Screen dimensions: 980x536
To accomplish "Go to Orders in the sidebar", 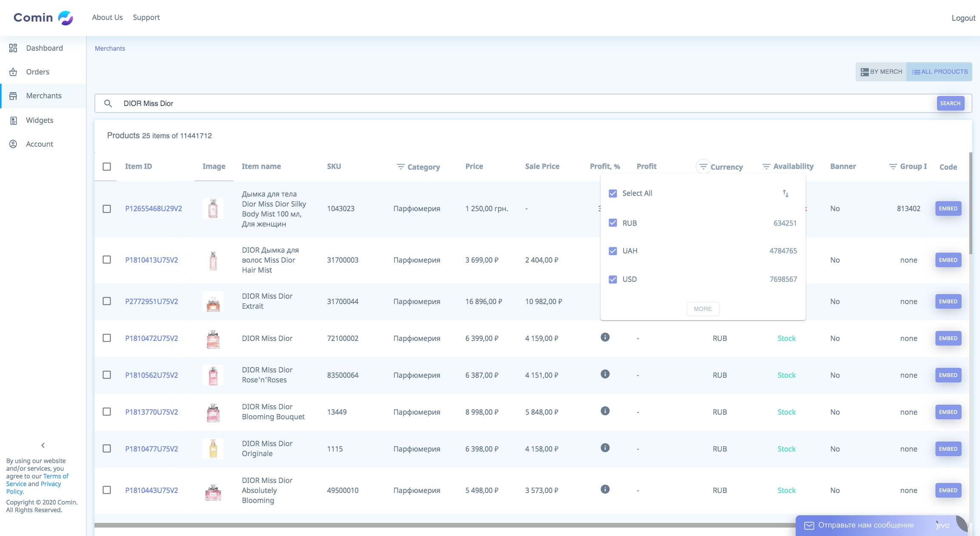I will (37, 72).
